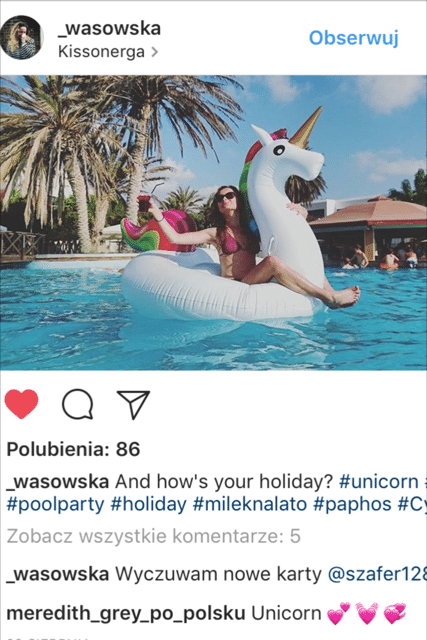
Task: Open the Kissonerga location link
Action: (x=101, y=52)
